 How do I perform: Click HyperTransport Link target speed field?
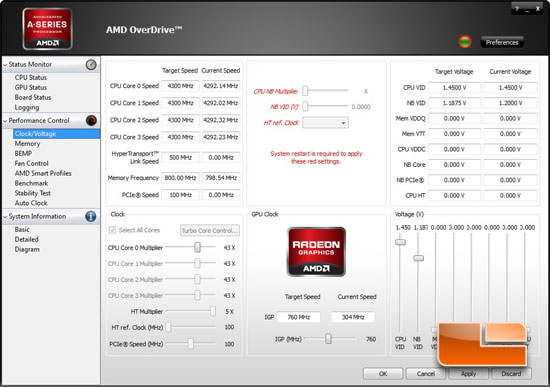coord(180,158)
